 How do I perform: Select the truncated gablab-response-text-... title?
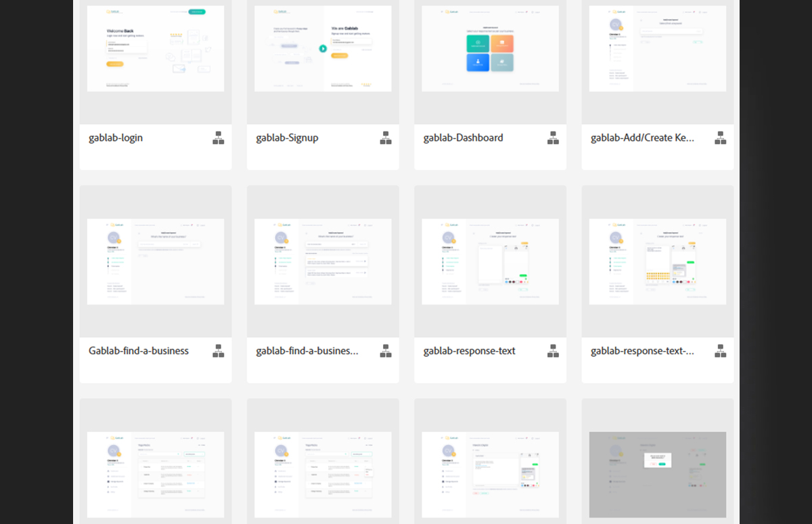[642, 351]
